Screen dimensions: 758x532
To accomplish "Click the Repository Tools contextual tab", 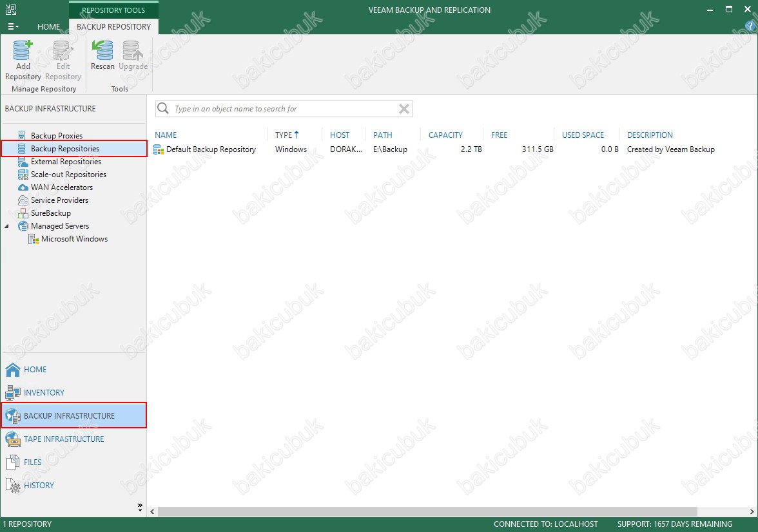I will (x=113, y=10).
